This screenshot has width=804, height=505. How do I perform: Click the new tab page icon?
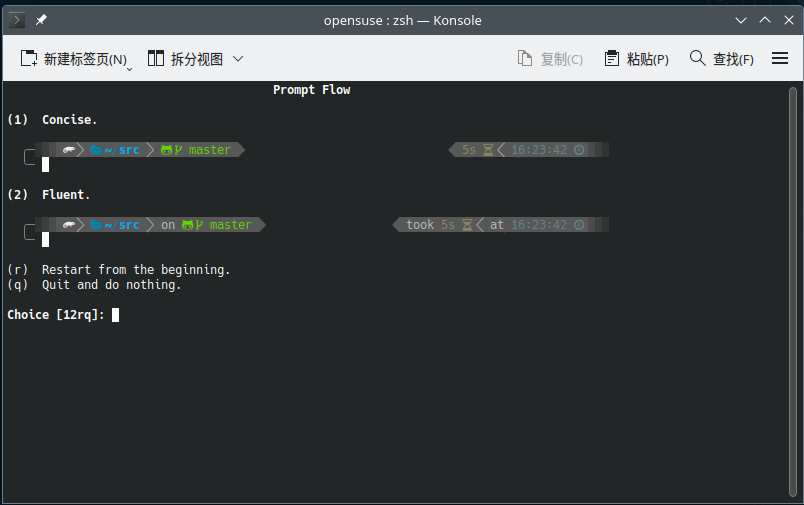(29, 58)
